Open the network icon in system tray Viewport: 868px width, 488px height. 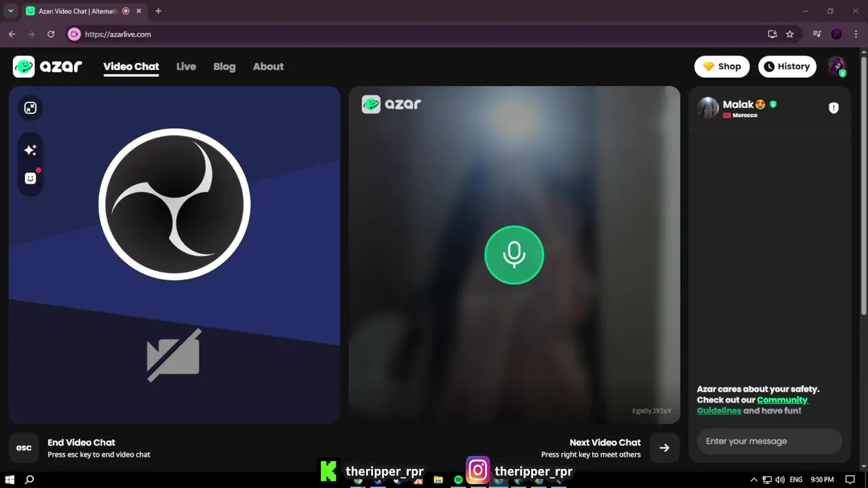tap(767, 480)
